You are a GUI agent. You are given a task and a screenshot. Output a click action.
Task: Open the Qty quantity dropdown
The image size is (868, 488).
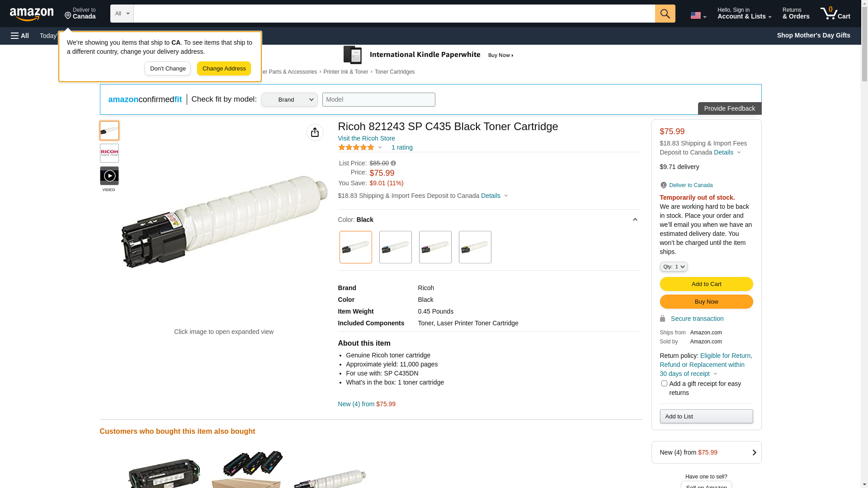pos(674,267)
